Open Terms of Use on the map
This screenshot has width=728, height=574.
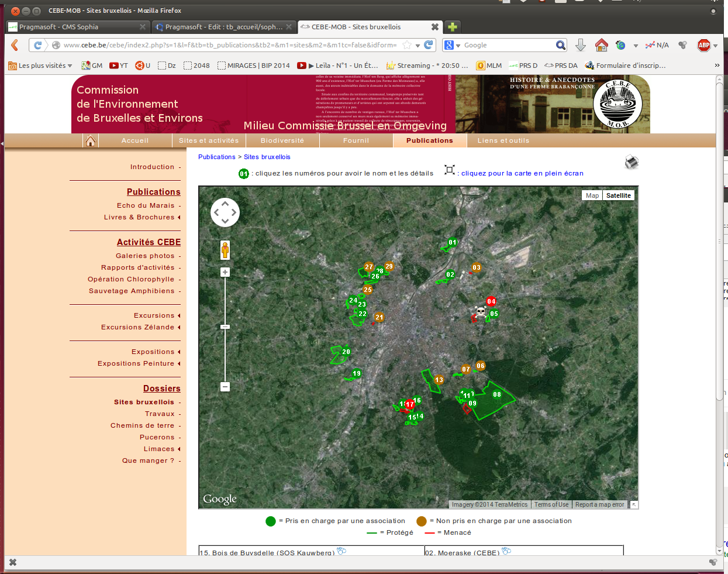551,504
